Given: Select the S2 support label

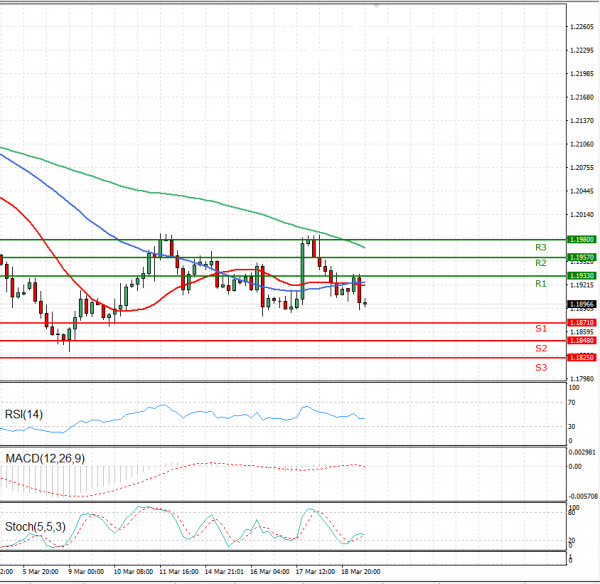Looking at the screenshot, I should (x=541, y=348).
